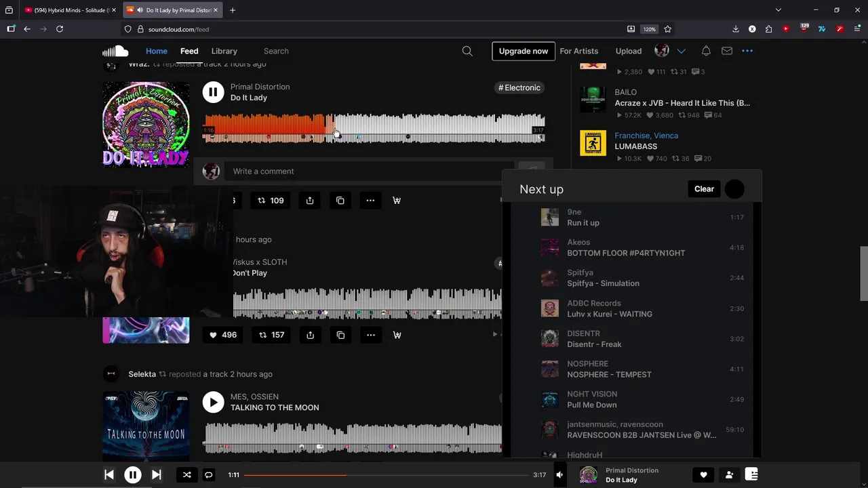Go to the Home tab
Screen dimensions: 868x488
tap(156, 51)
